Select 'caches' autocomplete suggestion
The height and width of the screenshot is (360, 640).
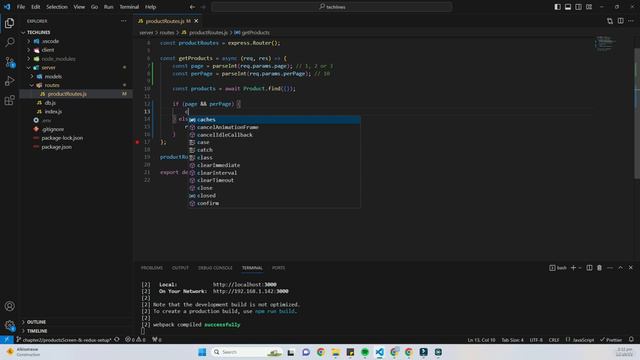tap(274, 120)
